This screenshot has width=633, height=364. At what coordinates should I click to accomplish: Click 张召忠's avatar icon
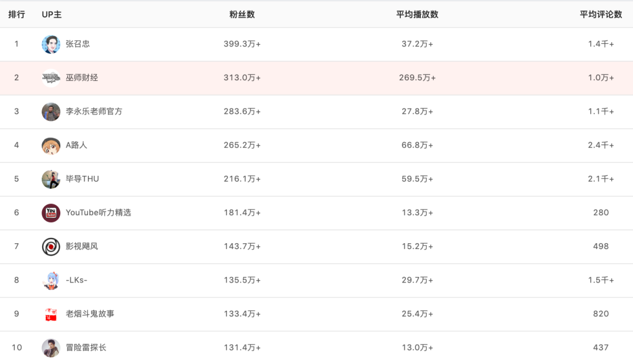click(x=51, y=44)
